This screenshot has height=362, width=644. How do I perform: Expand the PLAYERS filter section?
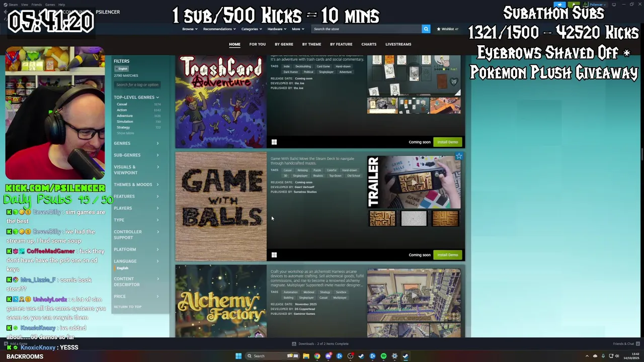coord(136,208)
